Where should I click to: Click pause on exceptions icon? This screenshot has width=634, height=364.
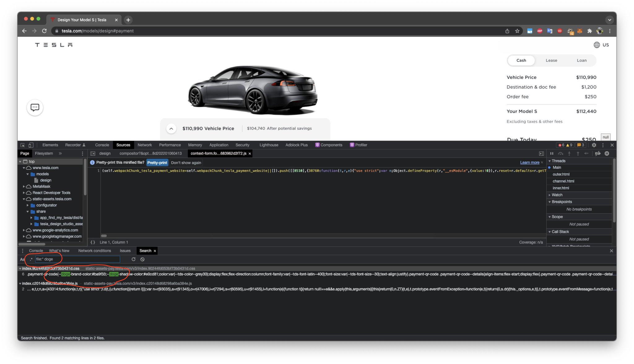[607, 154]
